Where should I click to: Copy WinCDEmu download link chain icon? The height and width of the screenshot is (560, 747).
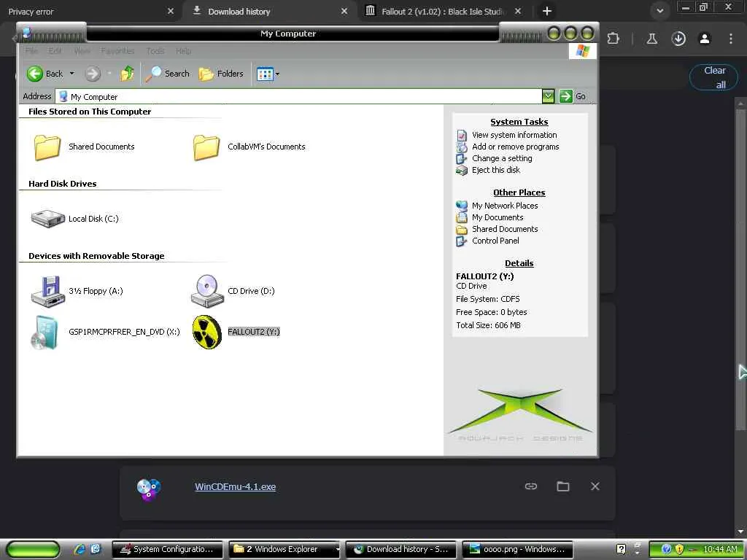pos(531,486)
